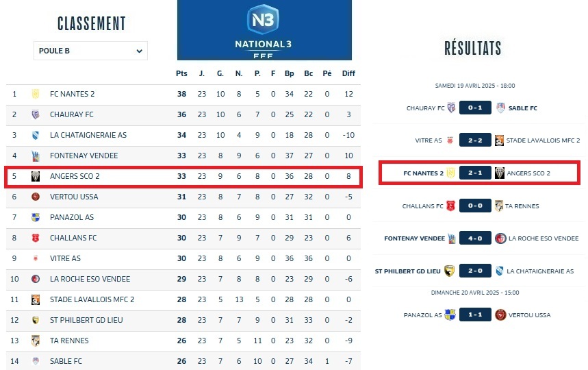This screenshot has height=370, width=588.
Task: Click the La Roche ESO Vendee table crest
Action: click(x=36, y=279)
